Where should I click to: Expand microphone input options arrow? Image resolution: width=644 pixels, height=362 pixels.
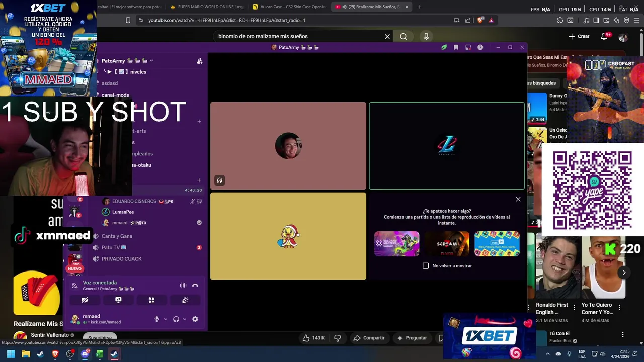pos(165,319)
